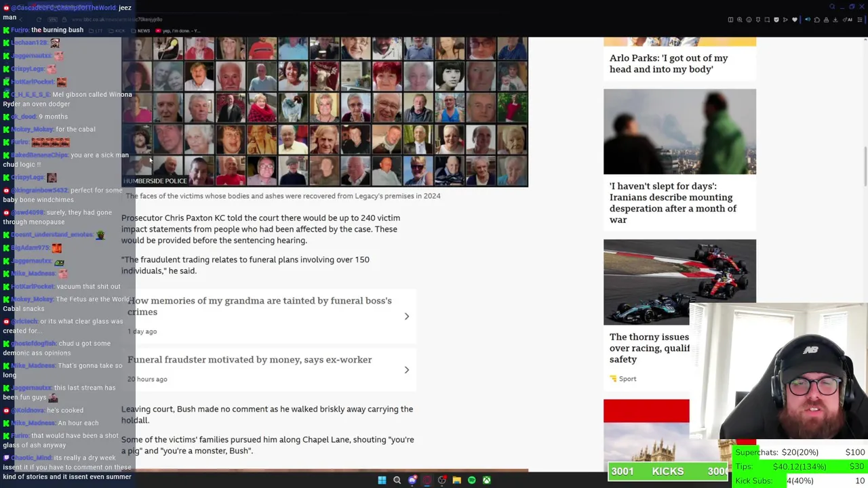
Task: Open the AI assistant toolbar button
Action: tap(848, 20)
